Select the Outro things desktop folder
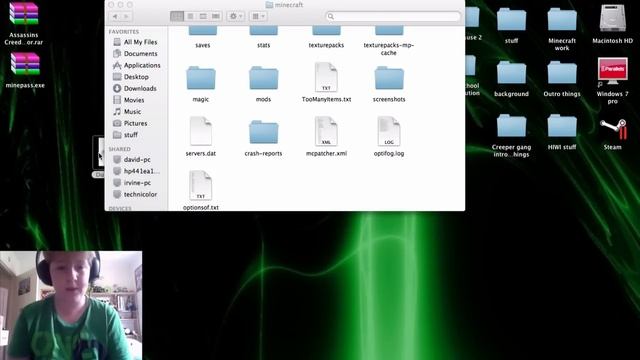The height and width of the screenshot is (360, 640). click(x=562, y=73)
